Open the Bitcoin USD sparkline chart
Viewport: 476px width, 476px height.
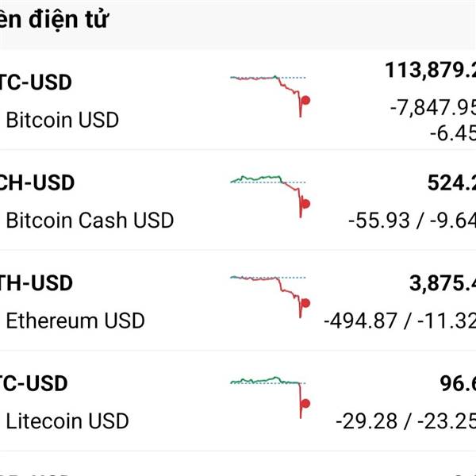[x=271, y=94]
